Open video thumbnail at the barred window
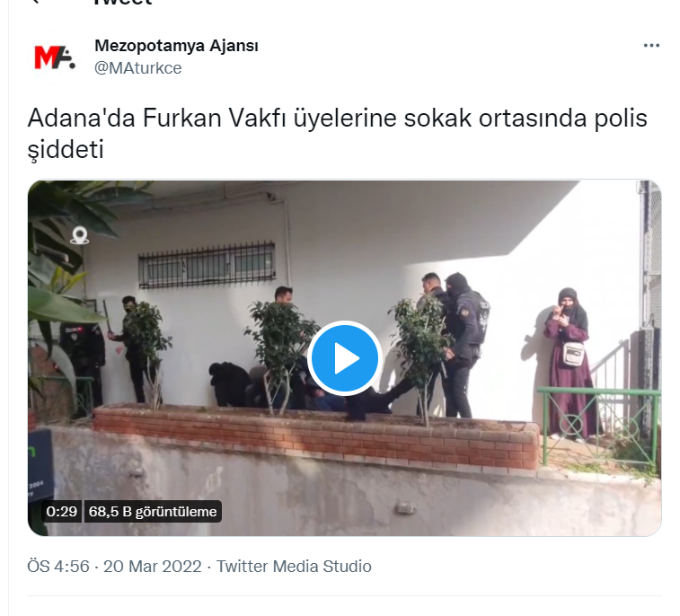This screenshot has height=616, width=680. pos(207,264)
